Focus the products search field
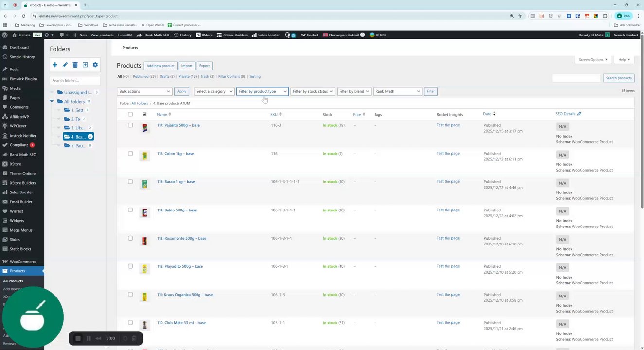Screen dimensions: 644x350 576,78
